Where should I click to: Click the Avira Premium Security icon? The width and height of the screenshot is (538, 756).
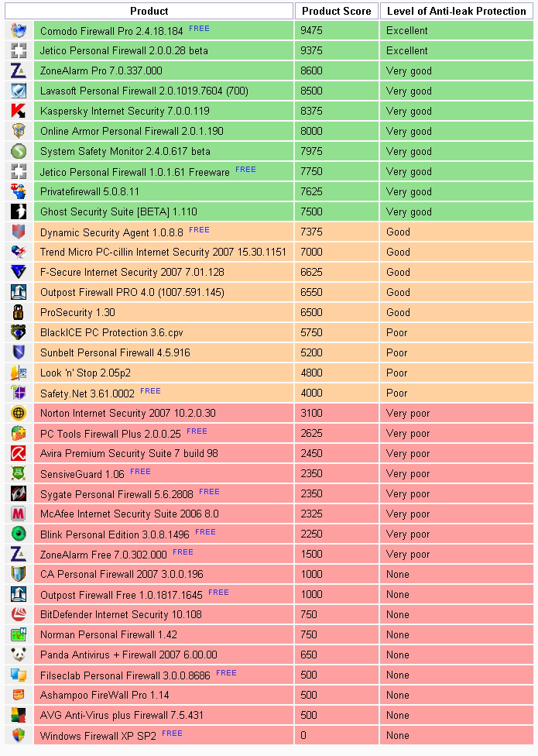[x=19, y=453]
